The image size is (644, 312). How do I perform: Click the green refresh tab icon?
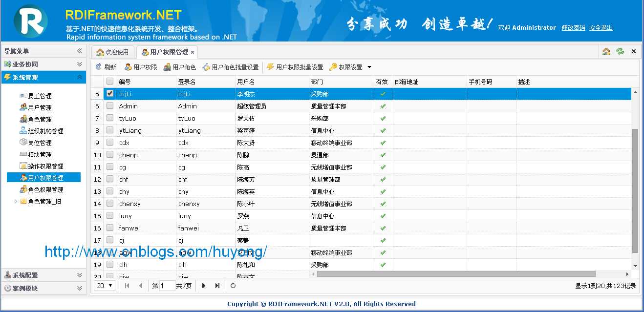[620, 51]
